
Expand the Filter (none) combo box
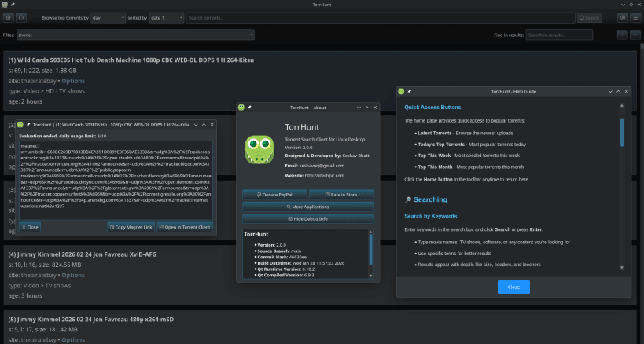(135, 35)
